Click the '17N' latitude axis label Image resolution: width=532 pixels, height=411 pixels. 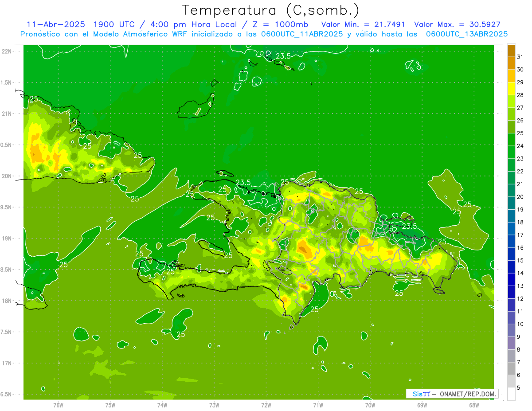pyautogui.click(x=6, y=363)
